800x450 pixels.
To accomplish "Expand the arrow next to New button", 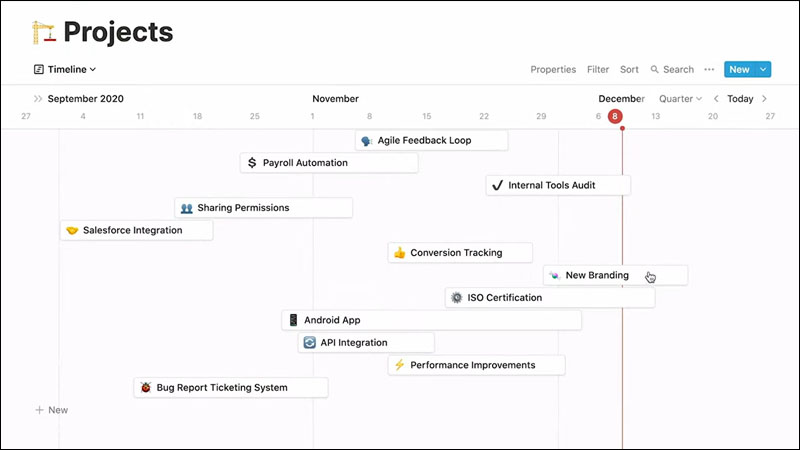I will (x=764, y=69).
